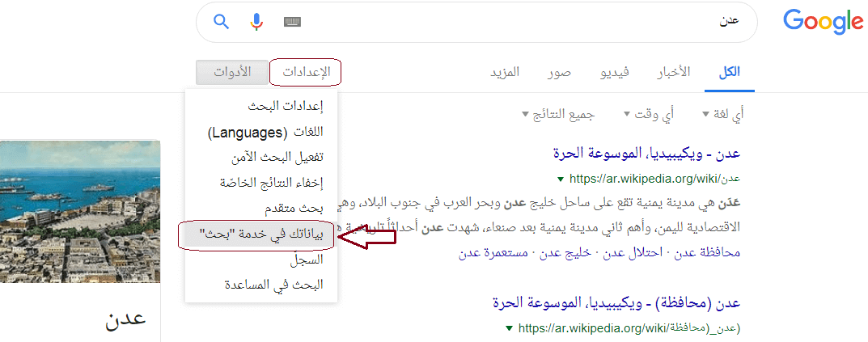The width and height of the screenshot is (868, 342).
Task: Switch to the صور tab
Action: (560, 73)
